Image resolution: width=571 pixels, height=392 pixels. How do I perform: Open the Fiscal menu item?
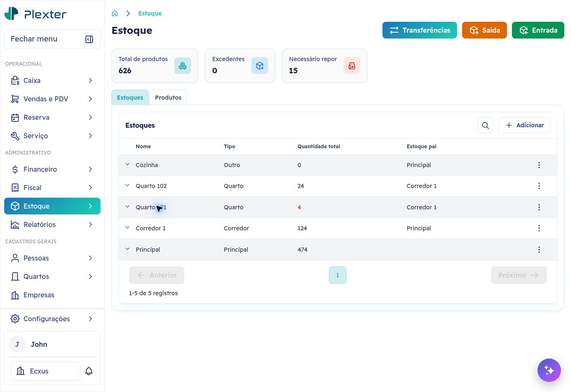click(x=52, y=188)
